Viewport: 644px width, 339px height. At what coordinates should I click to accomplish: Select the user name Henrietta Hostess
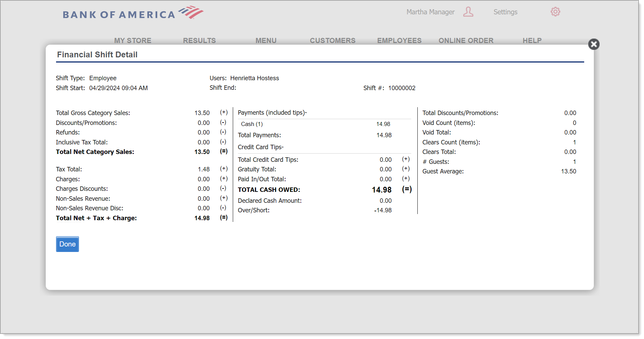point(254,78)
